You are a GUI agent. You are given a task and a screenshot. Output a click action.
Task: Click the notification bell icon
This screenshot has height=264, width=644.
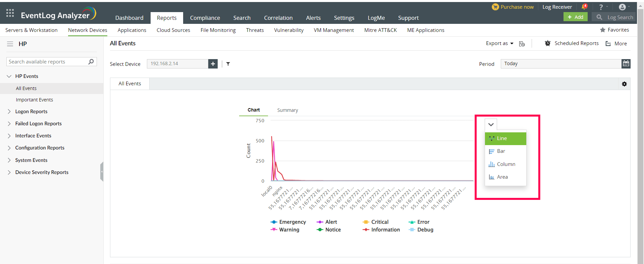pyautogui.click(x=584, y=7)
